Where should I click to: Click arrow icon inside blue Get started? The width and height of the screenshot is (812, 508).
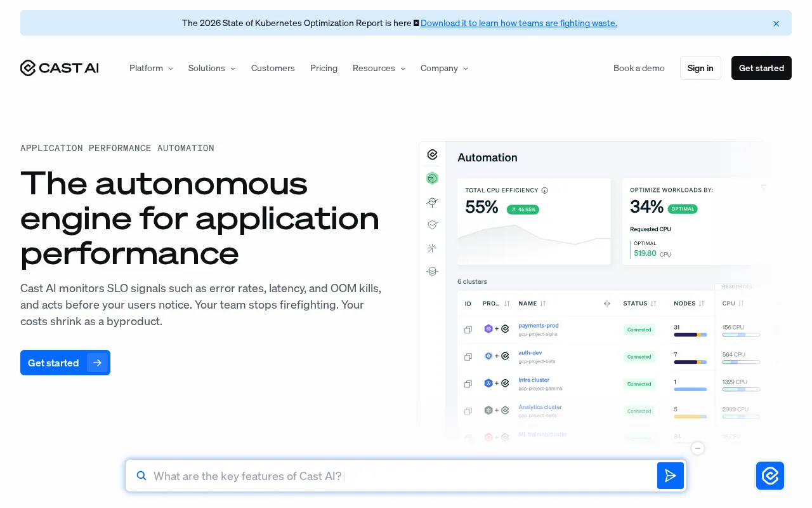point(97,363)
